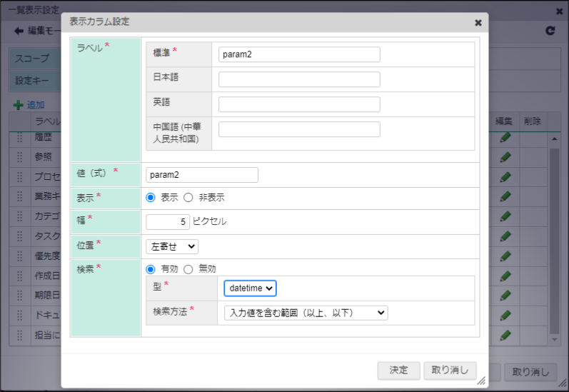Select the 無効 search radio button

tap(188, 269)
